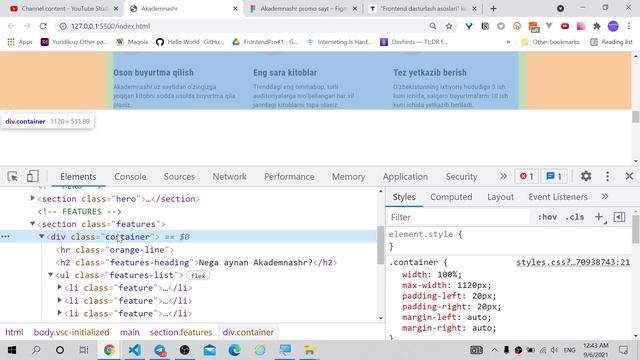640x360 pixels.
Task: Switch to Akademnashr promo sayt Figma tab
Action: (303, 9)
